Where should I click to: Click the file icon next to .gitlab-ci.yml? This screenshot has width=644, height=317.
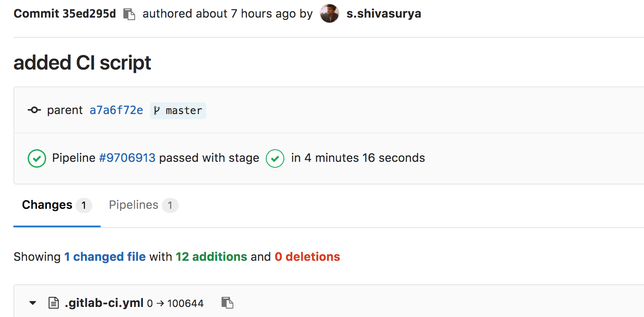[54, 303]
